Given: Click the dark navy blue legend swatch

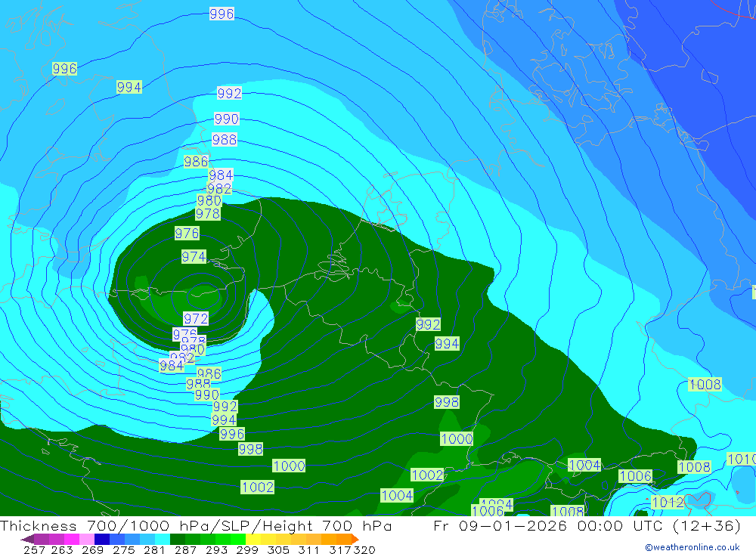Looking at the screenshot, I should (x=102, y=539).
